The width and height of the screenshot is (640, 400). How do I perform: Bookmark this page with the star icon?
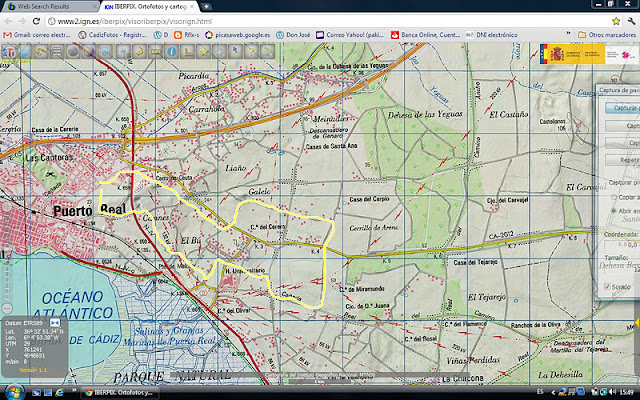[616, 21]
